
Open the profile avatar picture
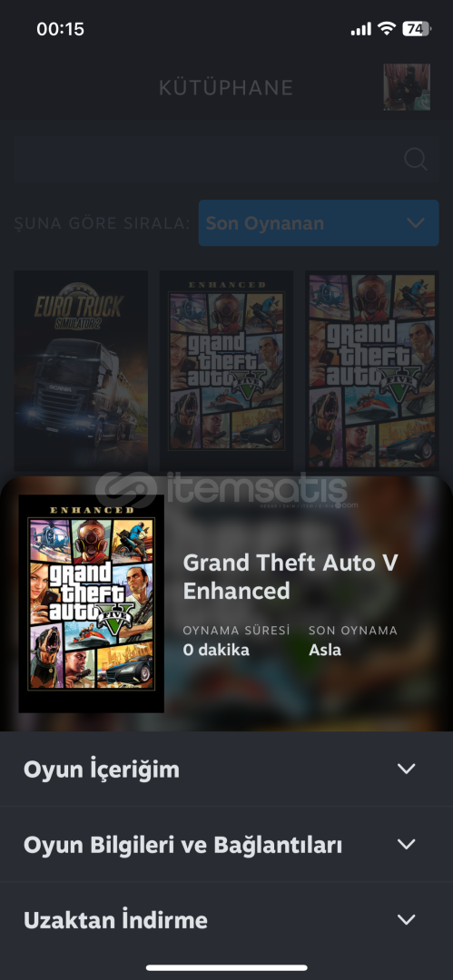pyautogui.click(x=407, y=87)
